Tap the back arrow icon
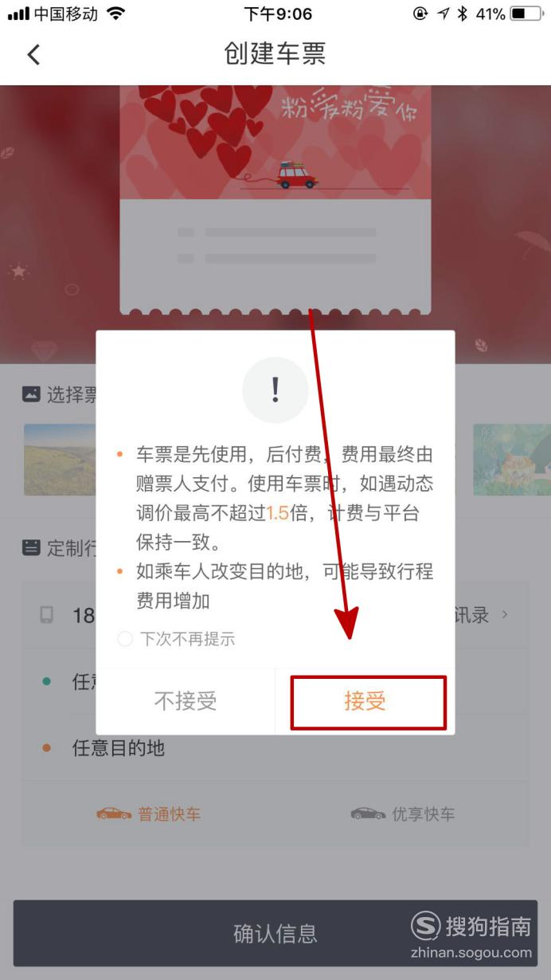The height and width of the screenshot is (980, 551). (33, 54)
